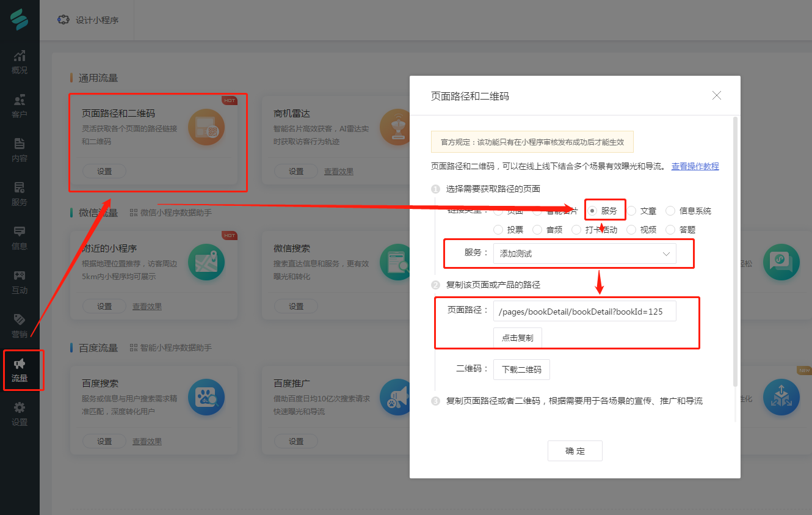
Task: Select the 答题 link type radio
Action: pyautogui.click(x=670, y=230)
